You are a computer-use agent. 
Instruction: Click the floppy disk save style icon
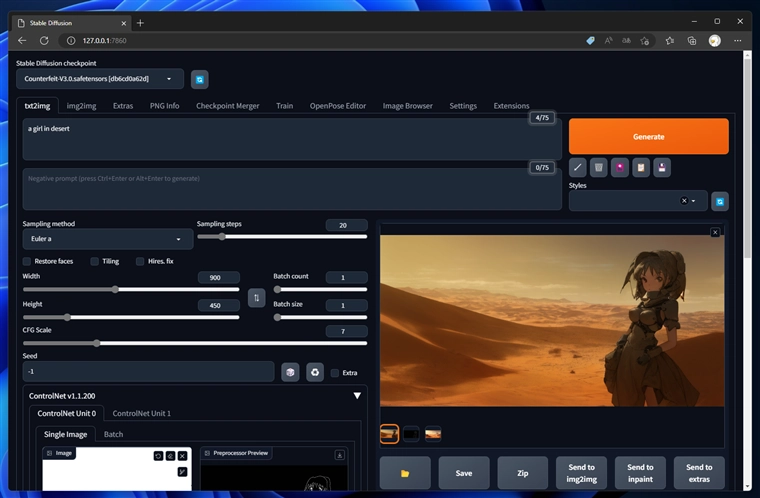coord(662,168)
